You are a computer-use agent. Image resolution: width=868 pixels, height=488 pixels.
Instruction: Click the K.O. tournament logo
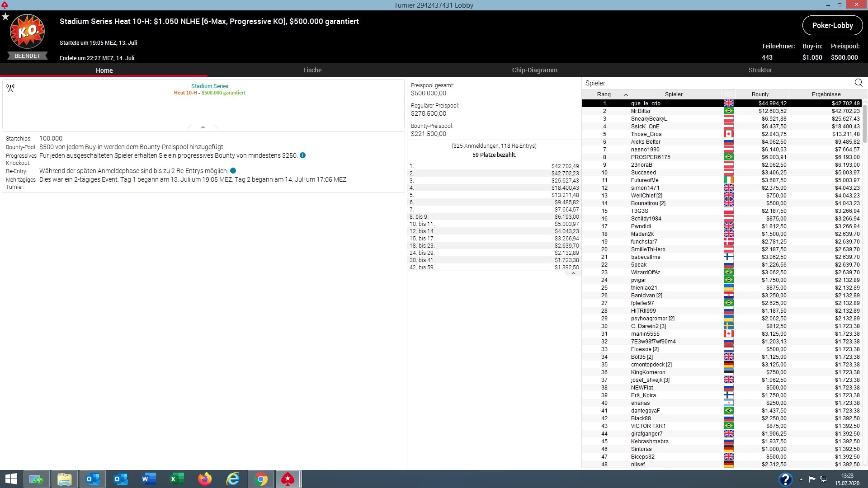(27, 32)
